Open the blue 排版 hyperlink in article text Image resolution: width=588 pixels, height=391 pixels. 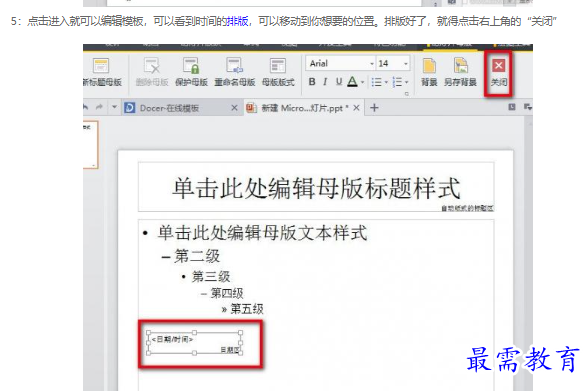[237, 21]
